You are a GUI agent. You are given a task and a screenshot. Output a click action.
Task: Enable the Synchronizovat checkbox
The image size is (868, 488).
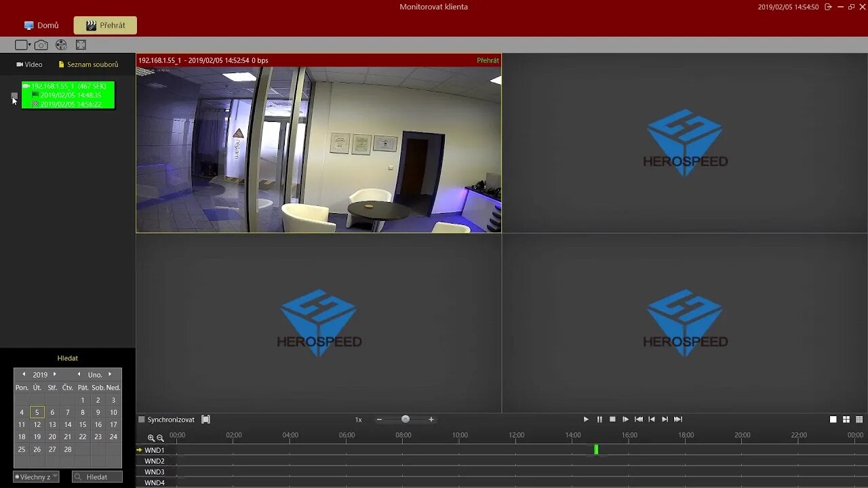point(142,420)
